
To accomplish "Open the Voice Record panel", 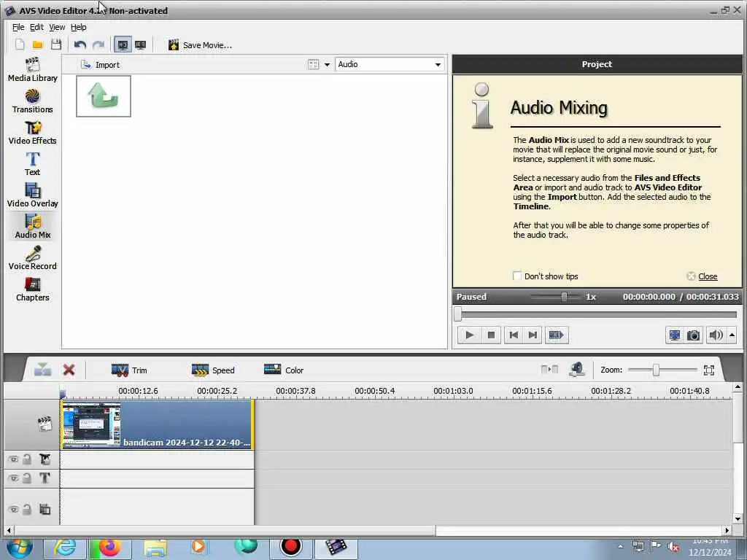I will 32,257.
